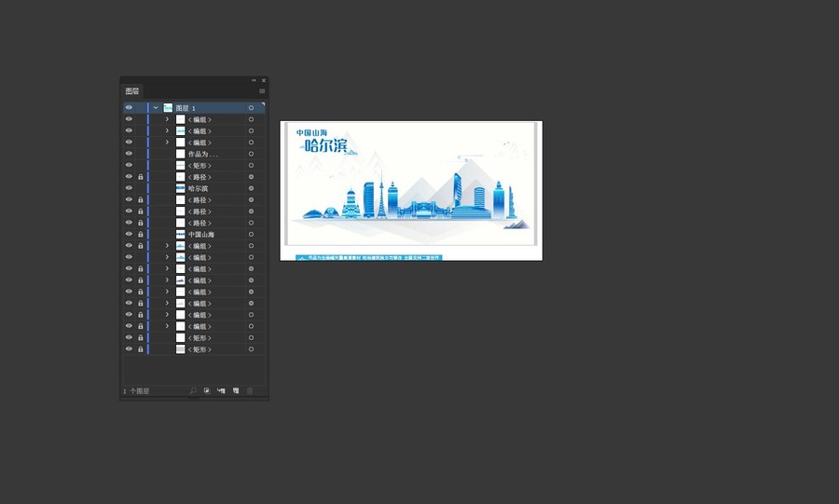Expand the first 编组 under 图层 1

pos(167,119)
